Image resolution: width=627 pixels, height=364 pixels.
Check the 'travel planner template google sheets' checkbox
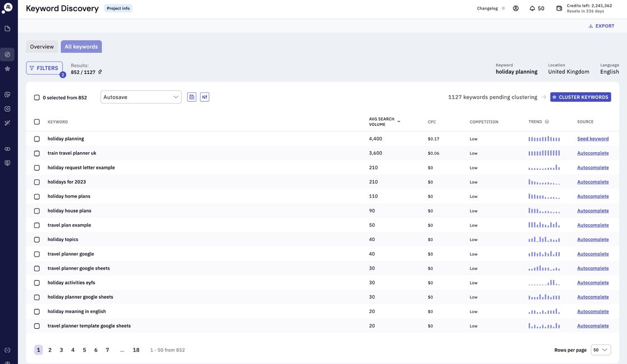pyautogui.click(x=37, y=326)
